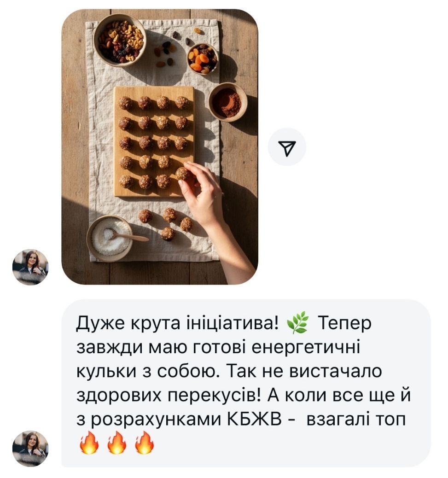448x478 pixels.
Task: Click the dried apricots bowl in the photo
Action: pyautogui.click(x=202, y=59)
